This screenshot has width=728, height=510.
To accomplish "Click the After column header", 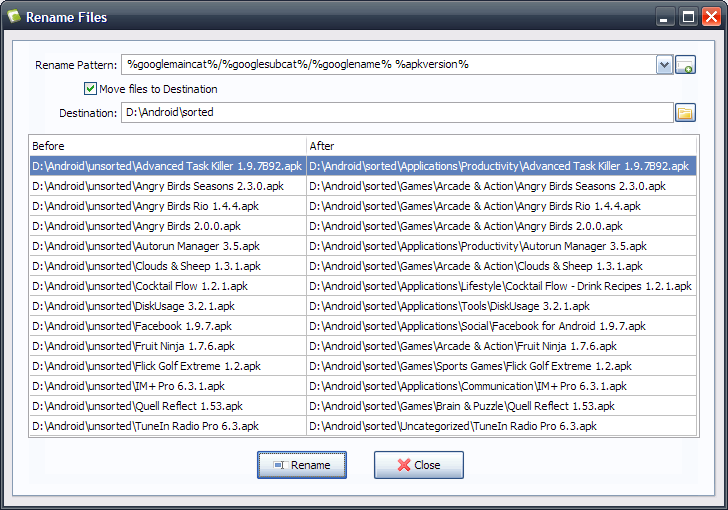I will pyautogui.click(x=502, y=146).
